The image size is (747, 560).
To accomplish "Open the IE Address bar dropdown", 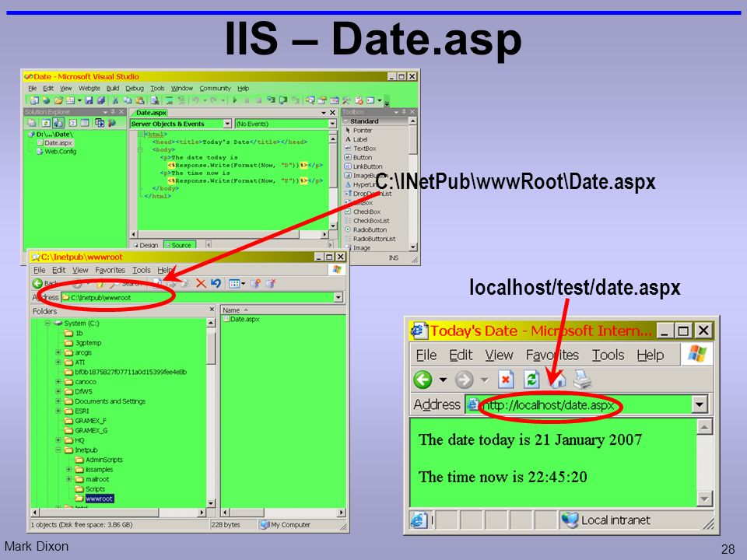I will pos(699,404).
